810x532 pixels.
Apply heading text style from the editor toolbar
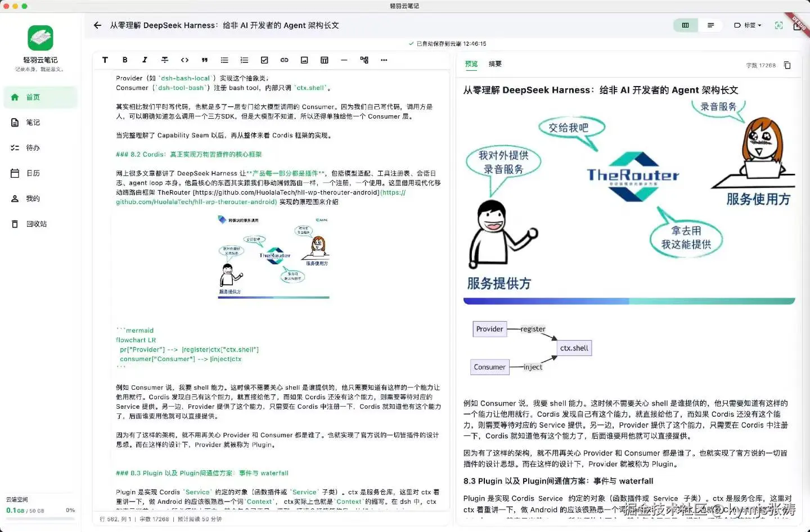(x=105, y=60)
